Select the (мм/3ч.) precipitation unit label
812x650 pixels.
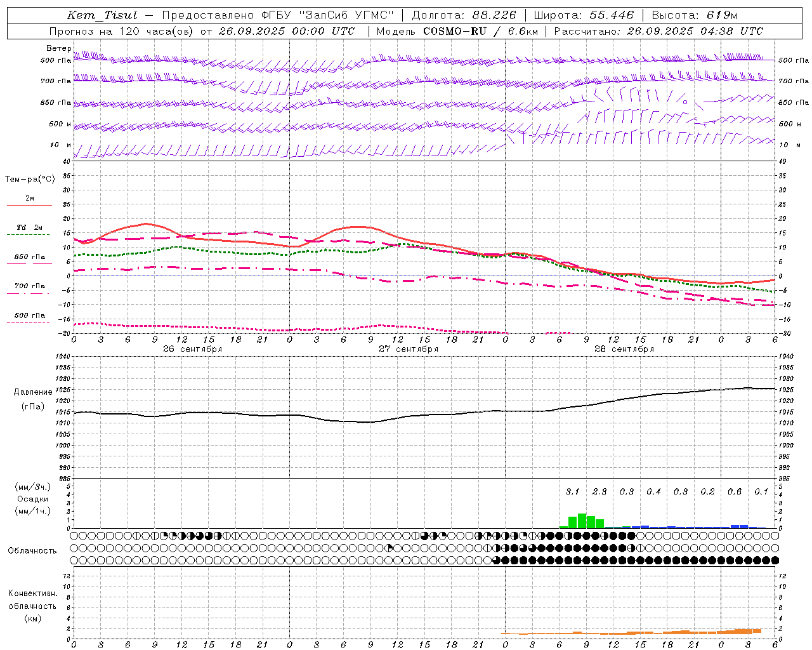[x=33, y=487]
